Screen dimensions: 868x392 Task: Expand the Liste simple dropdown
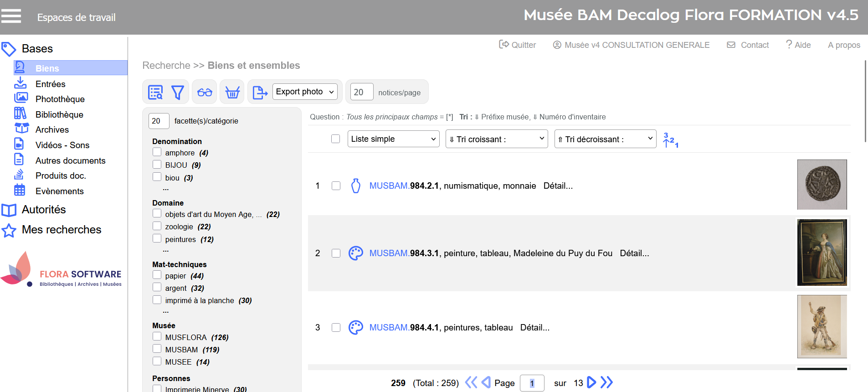click(393, 139)
